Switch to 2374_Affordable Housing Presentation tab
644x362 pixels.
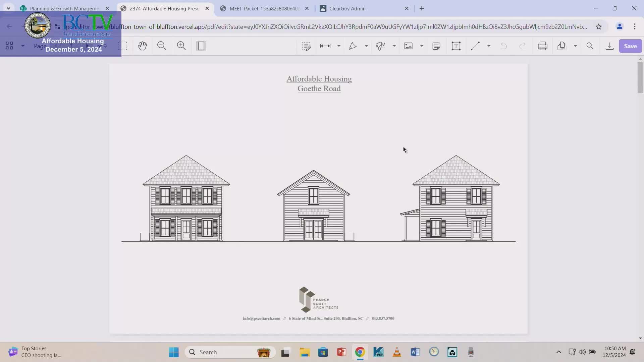(164, 8)
